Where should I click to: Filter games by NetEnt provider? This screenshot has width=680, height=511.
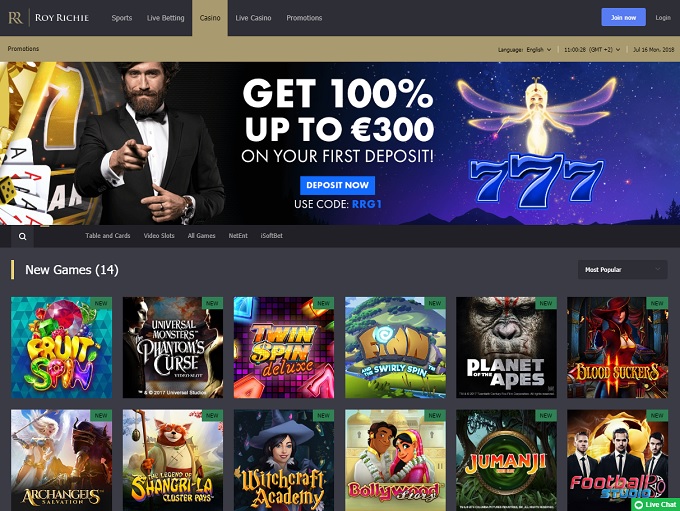tap(238, 236)
